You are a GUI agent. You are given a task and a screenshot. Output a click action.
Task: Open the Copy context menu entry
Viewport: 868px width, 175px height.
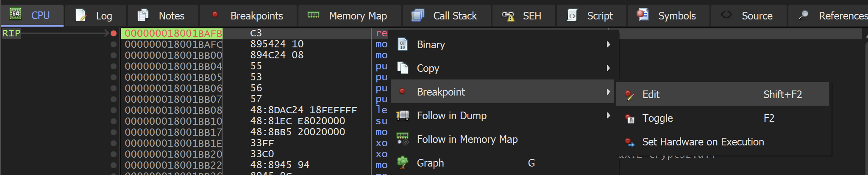coord(502,68)
